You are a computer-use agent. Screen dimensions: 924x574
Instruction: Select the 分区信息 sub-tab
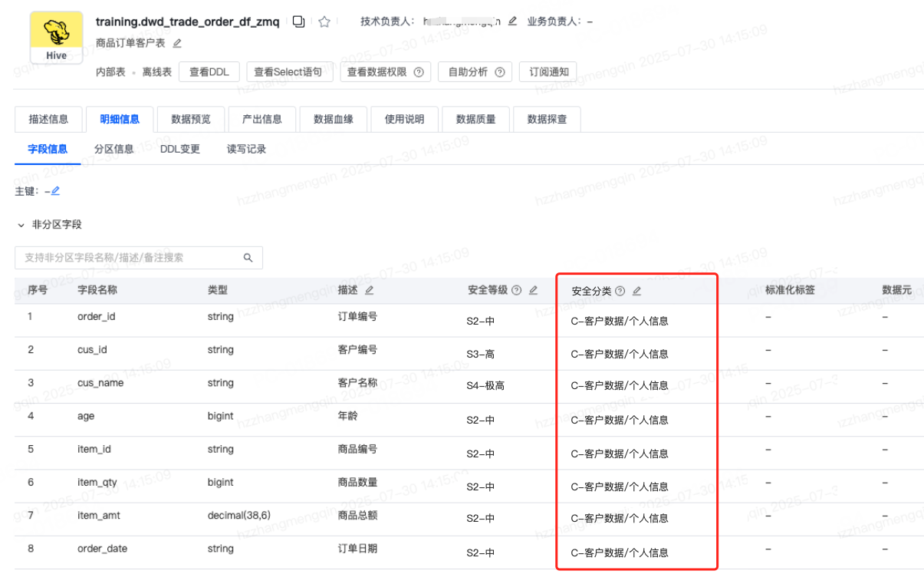pyautogui.click(x=113, y=149)
